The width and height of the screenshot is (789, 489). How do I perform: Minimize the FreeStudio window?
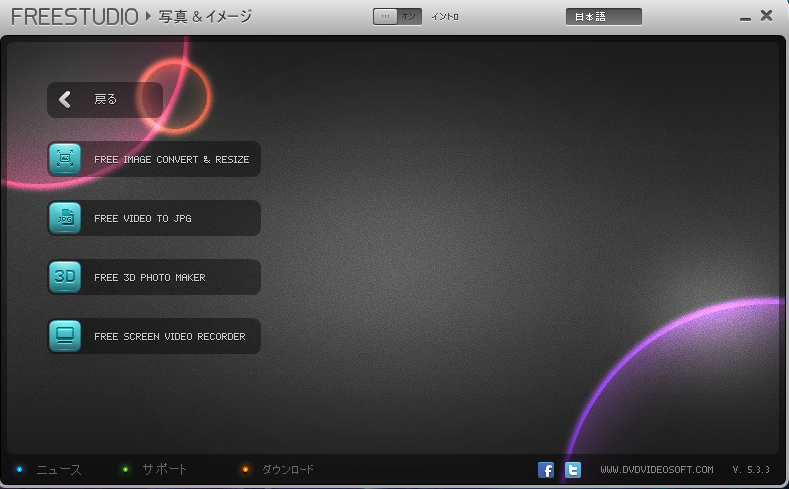pos(745,18)
